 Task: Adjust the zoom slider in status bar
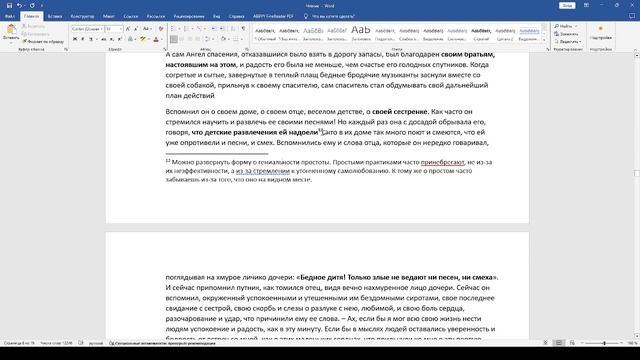(604, 343)
